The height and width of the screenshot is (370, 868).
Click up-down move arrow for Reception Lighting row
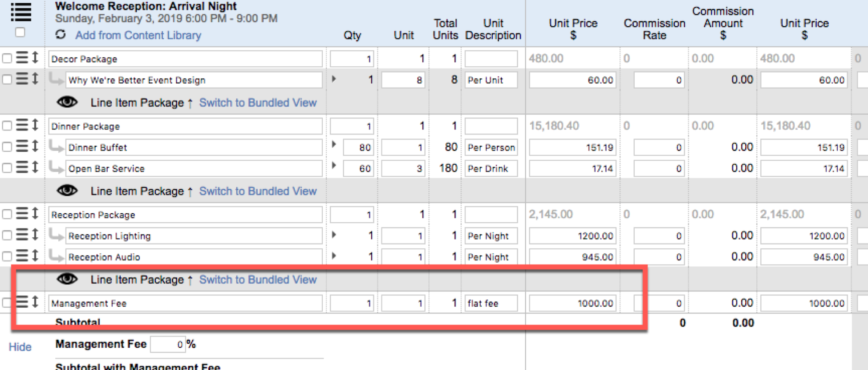[35, 235]
